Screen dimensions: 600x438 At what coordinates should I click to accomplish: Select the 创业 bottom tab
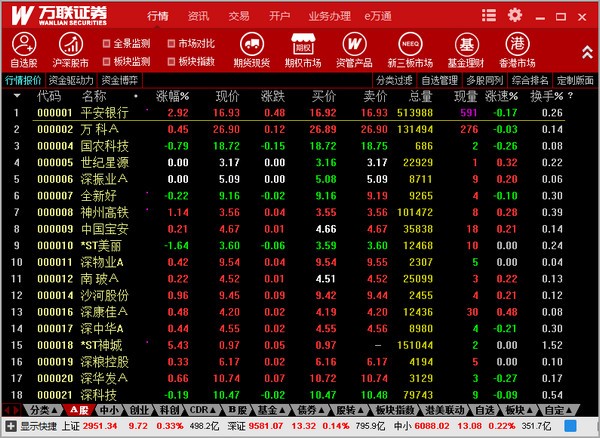coord(139,410)
